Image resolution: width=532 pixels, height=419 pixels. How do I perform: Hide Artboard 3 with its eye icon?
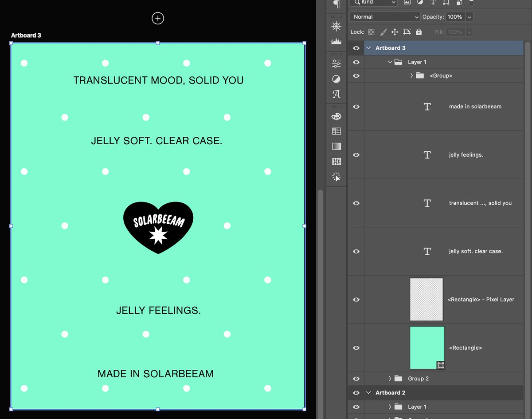click(356, 48)
